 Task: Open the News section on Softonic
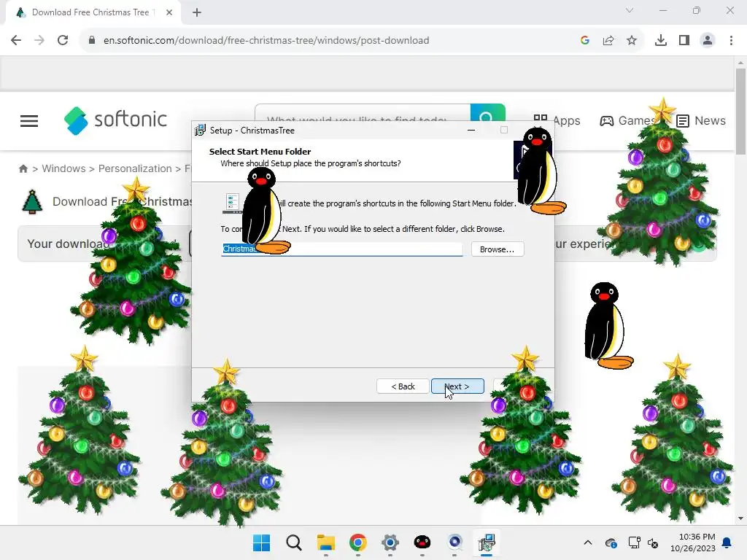tap(701, 120)
